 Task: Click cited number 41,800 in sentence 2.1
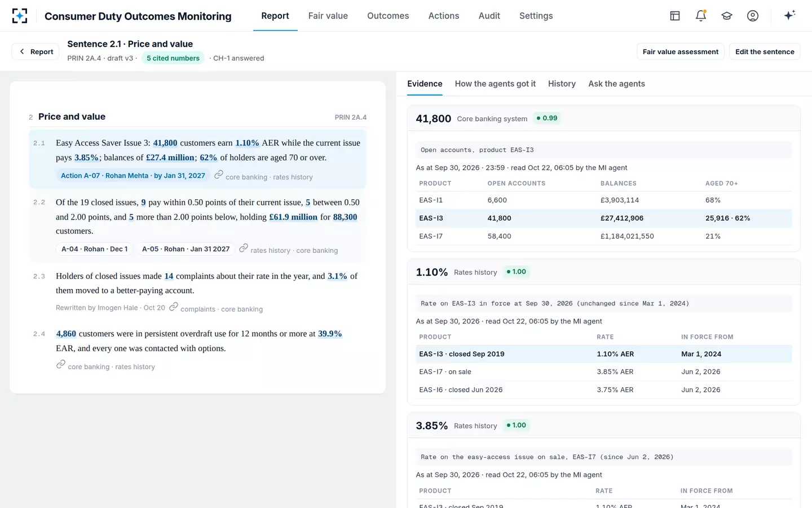click(x=165, y=143)
